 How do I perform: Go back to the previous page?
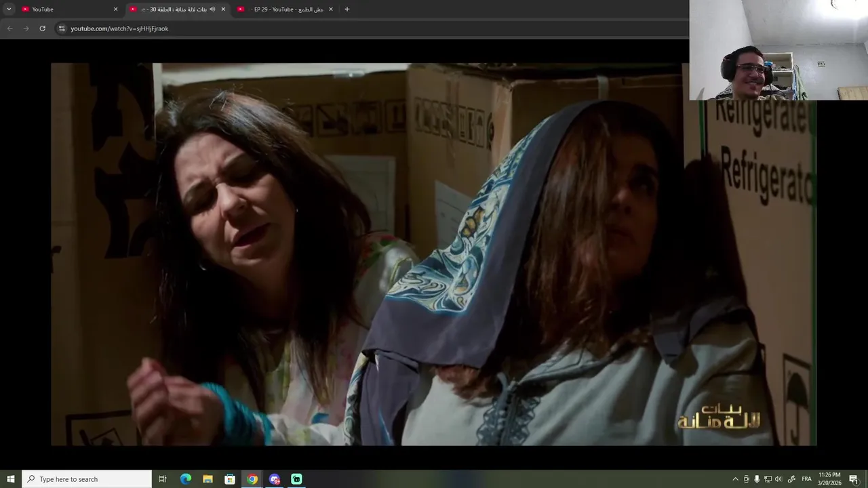9,28
